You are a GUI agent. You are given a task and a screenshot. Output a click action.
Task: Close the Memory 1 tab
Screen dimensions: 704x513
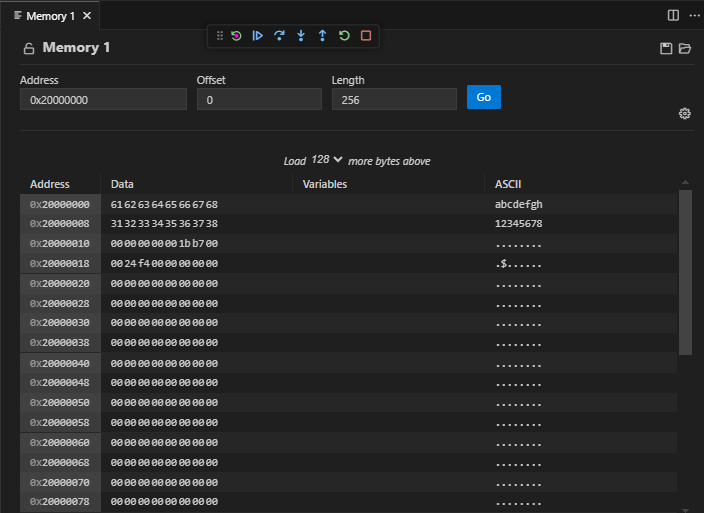pos(87,16)
